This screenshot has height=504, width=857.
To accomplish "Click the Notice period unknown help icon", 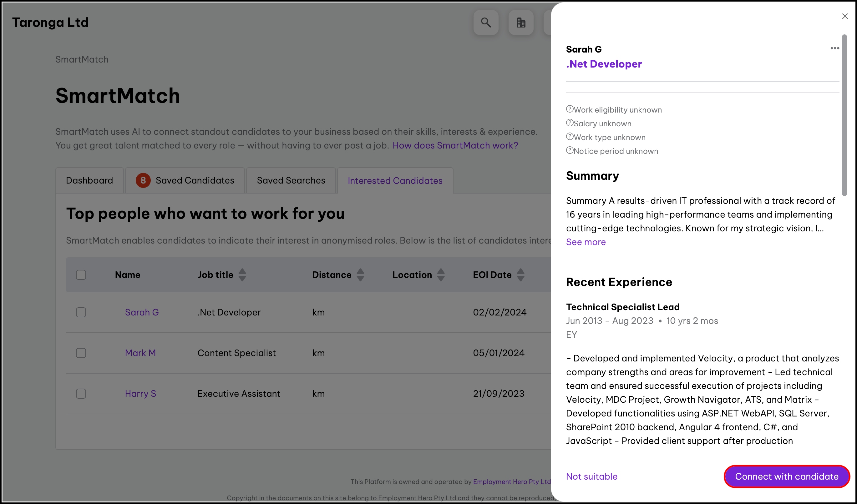I will pos(570,150).
